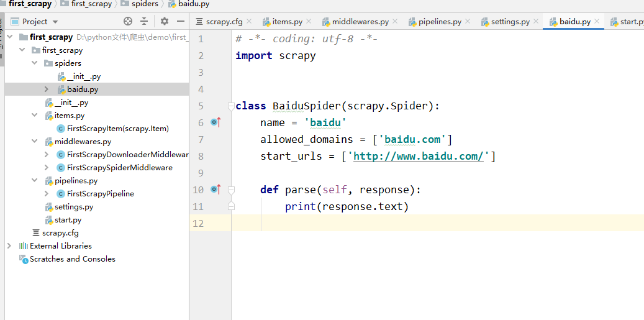Expand External Libraries node

(x=9, y=245)
